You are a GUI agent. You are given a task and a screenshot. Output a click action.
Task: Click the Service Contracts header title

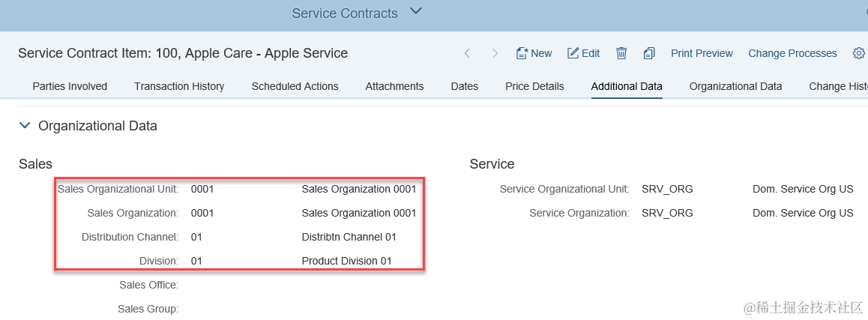tap(344, 13)
